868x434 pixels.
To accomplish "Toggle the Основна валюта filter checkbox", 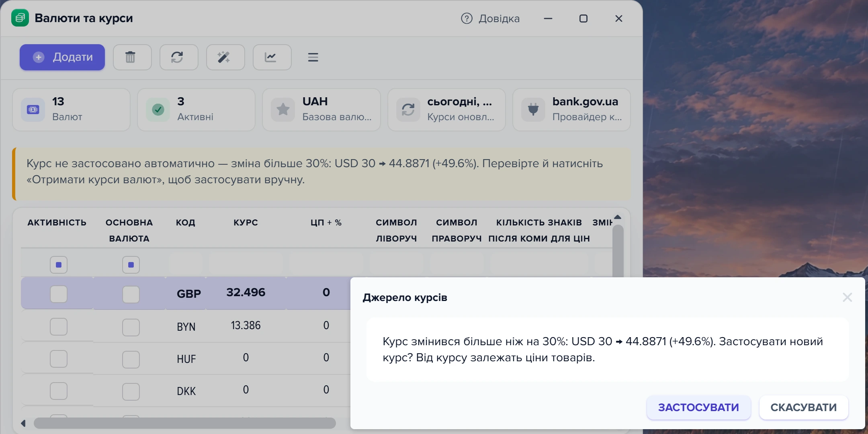I will (x=131, y=265).
